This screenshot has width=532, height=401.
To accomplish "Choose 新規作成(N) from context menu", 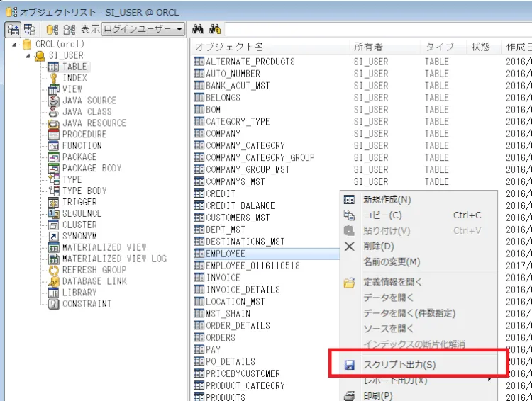I will tap(419, 200).
